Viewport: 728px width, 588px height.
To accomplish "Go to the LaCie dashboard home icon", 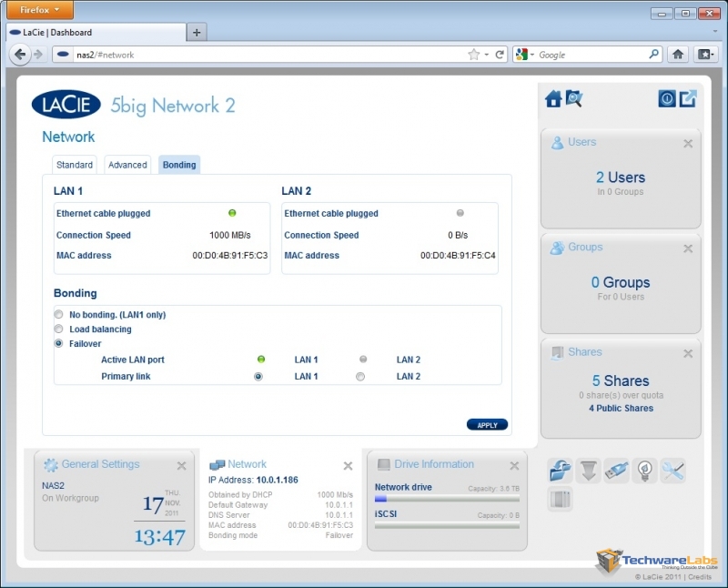I will pos(553,99).
